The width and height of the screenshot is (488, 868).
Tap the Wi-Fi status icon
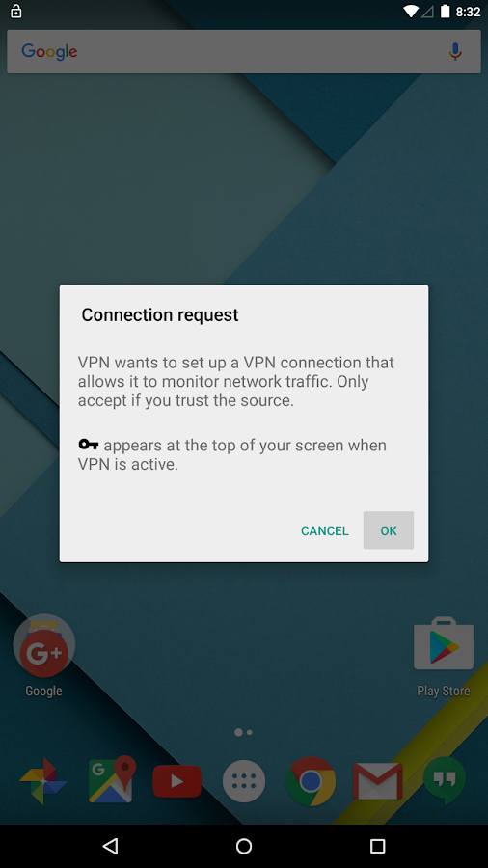[411, 11]
